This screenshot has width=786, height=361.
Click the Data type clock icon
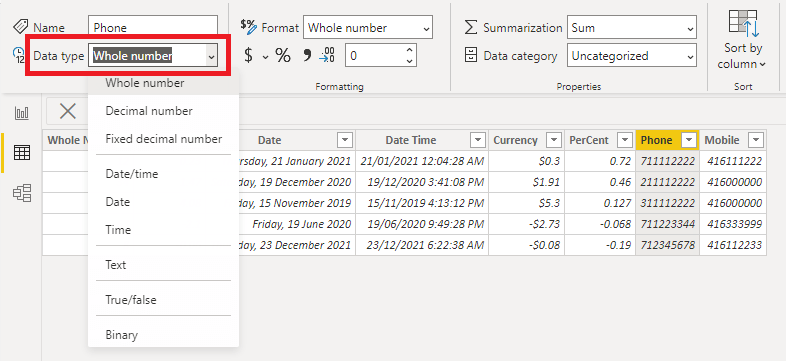tap(19, 55)
